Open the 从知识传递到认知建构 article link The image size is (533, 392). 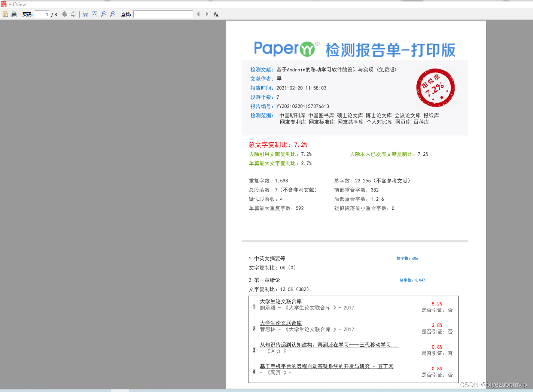pos(329,344)
